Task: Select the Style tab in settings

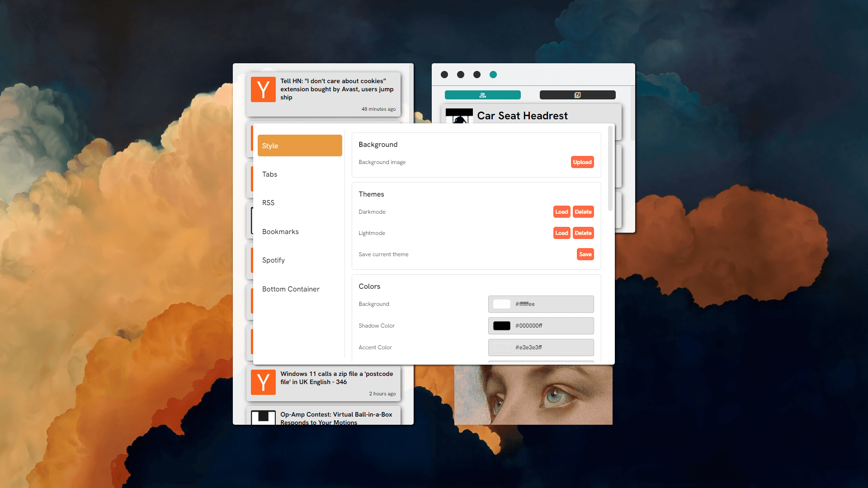Action: click(298, 145)
